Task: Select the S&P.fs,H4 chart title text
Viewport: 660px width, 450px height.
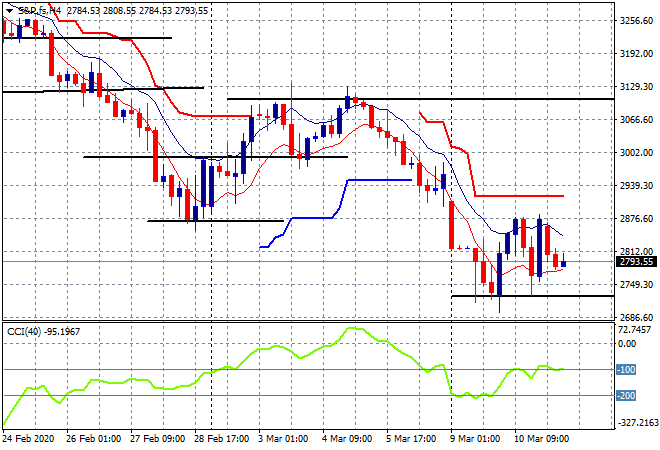Action: pos(39,11)
